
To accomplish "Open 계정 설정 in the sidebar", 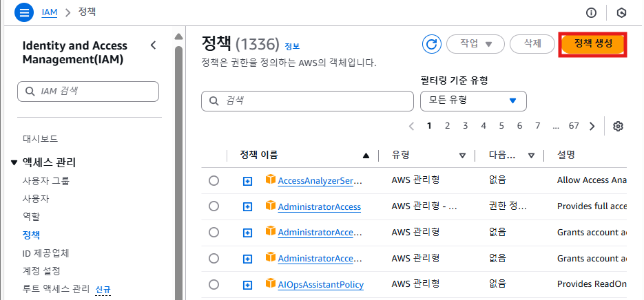I will pos(41,271).
